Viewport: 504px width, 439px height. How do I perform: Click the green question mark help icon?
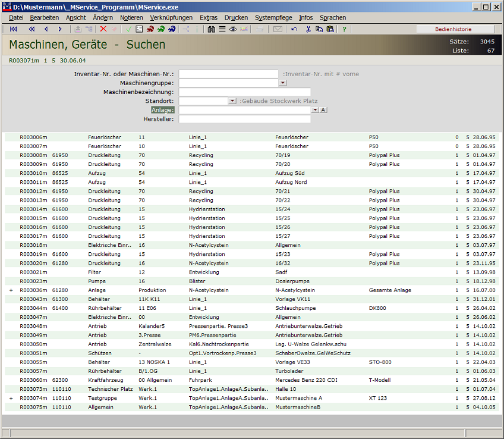[344, 29]
